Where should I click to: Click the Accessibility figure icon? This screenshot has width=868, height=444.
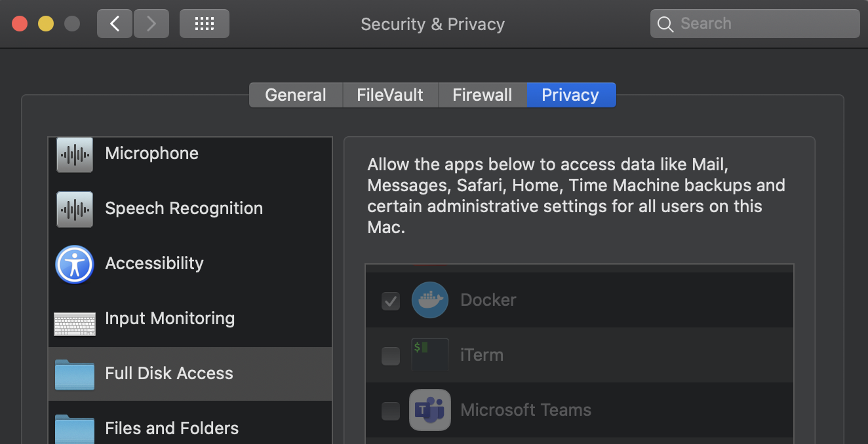[x=74, y=265]
